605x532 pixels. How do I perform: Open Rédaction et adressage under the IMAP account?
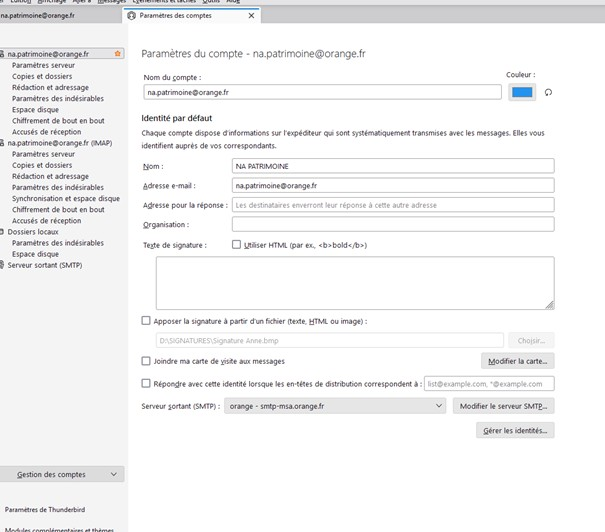pos(50,176)
